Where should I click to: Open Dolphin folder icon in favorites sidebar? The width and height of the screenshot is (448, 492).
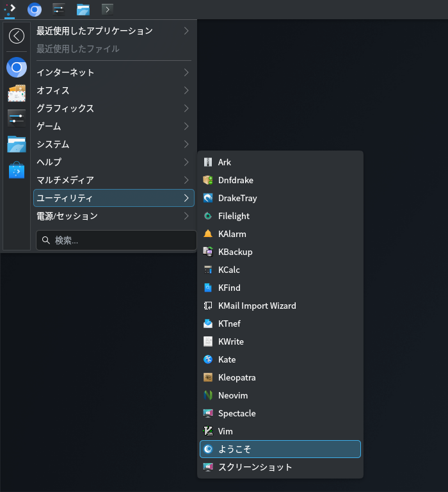click(x=17, y=144)
